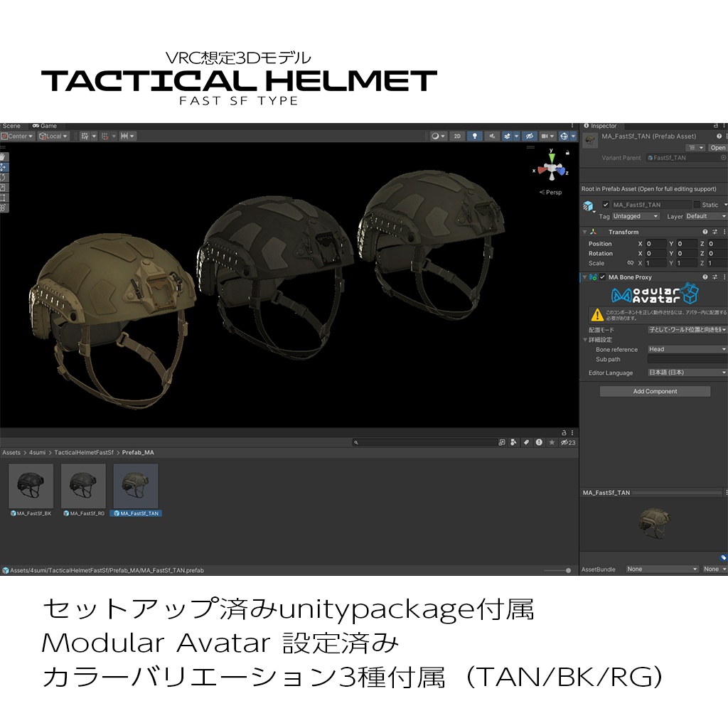The height and width of the screenshot is (728, 728).
Task: Open the Scene camera settings icon
Action: pos(545,135)
